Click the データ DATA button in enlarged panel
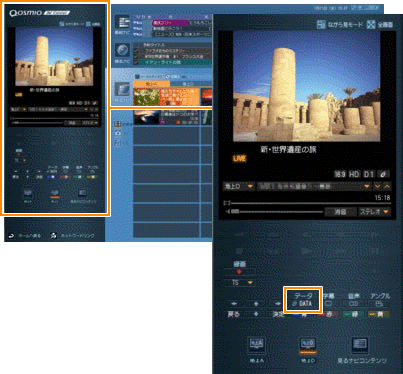 303,300
